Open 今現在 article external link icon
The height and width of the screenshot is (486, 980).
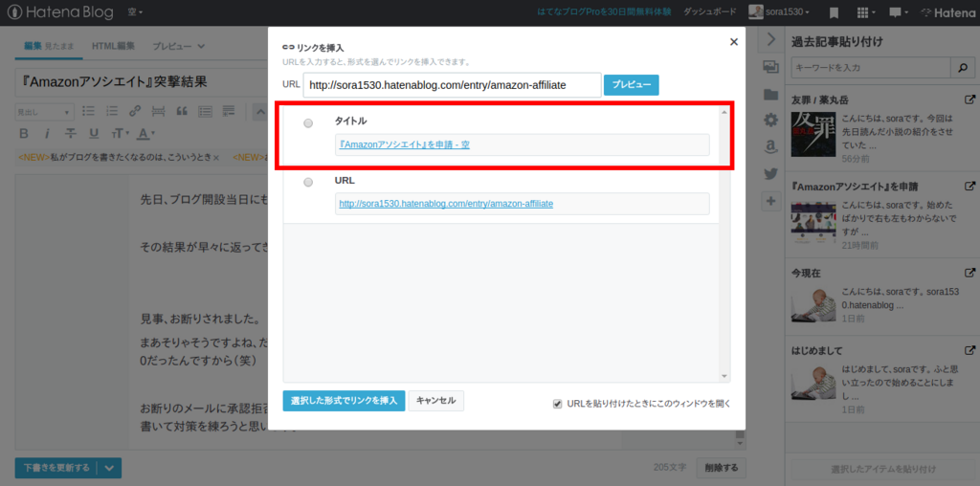[969, 273]
